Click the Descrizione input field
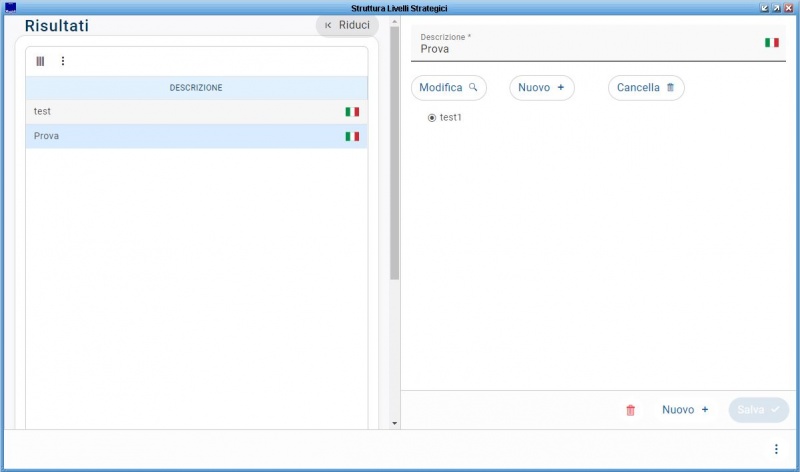 click(x=598, y=44)
